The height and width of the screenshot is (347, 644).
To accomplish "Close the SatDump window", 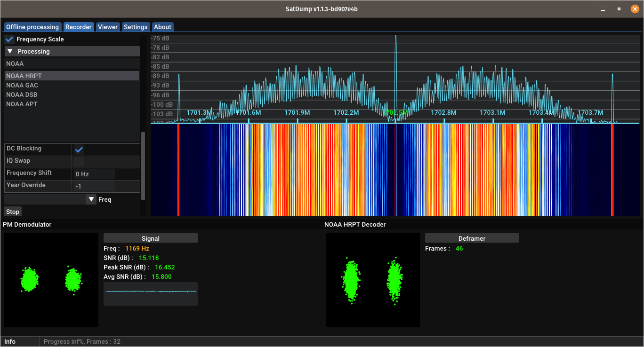I will coord(634,9).
